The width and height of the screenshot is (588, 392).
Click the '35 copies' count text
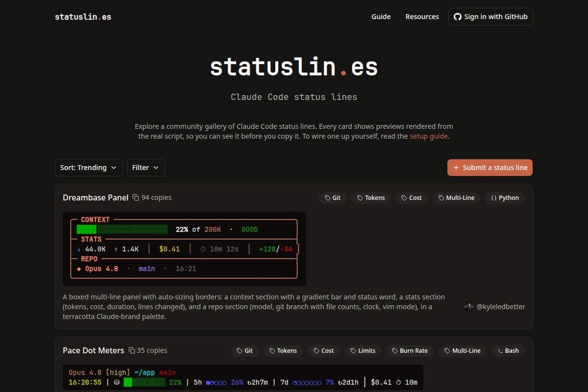[x=152, y=350]
